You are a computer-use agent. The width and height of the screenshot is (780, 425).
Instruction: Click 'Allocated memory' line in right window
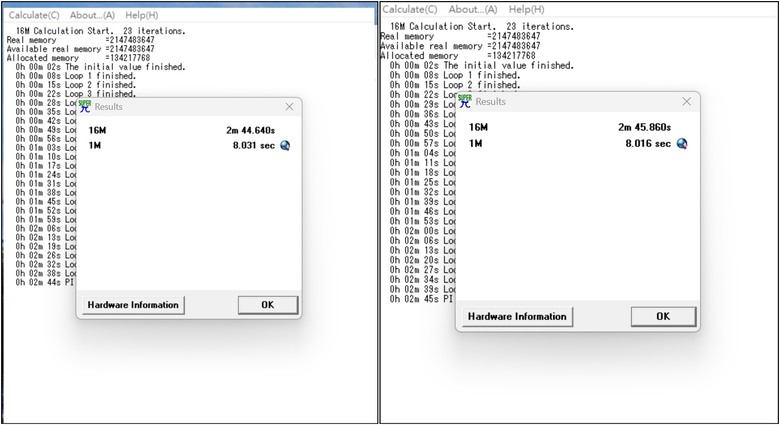pyautogui.click(x=458, y=56)
